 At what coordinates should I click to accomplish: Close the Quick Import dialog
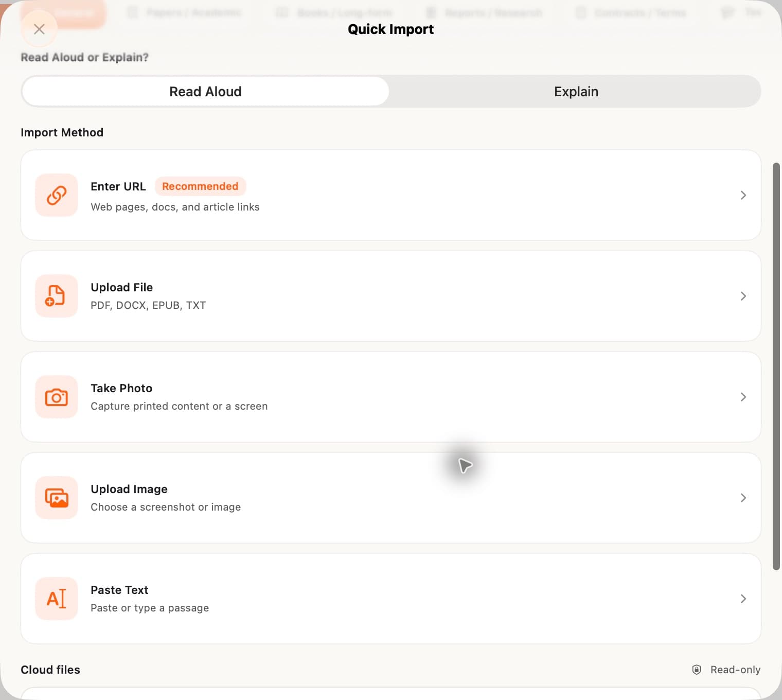39,29
